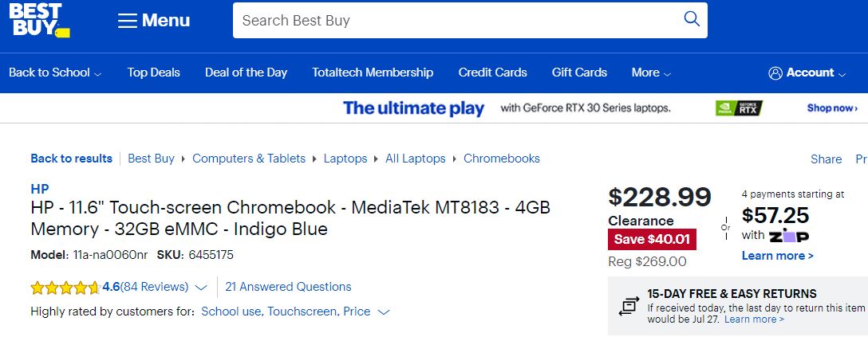Screen dimensions: 868x337
Task: Open the Top Deals menu item
Action: (153, 72)
